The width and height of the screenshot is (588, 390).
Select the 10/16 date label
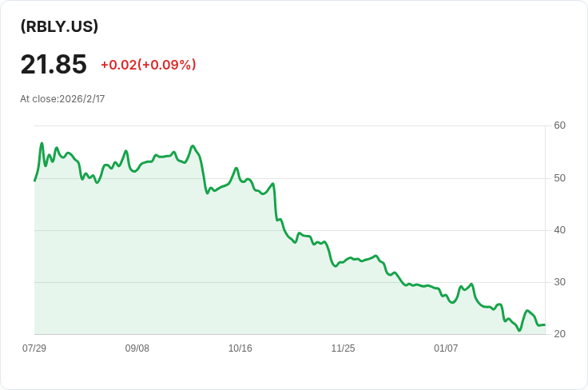pyautogui.click(x=240, y=348)
